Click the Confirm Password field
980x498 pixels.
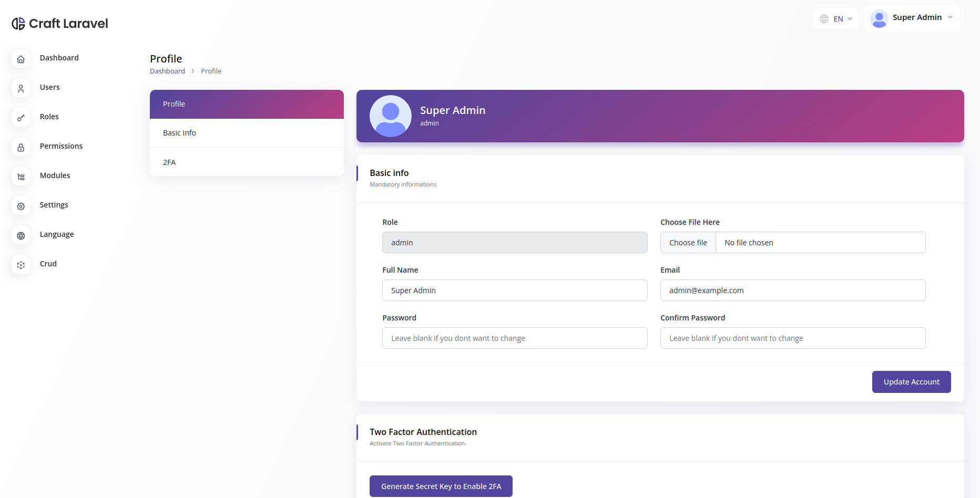793,338
